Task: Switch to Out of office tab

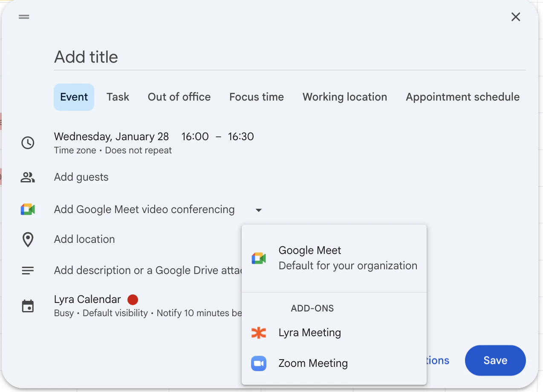Action: [x=179, y=97]
